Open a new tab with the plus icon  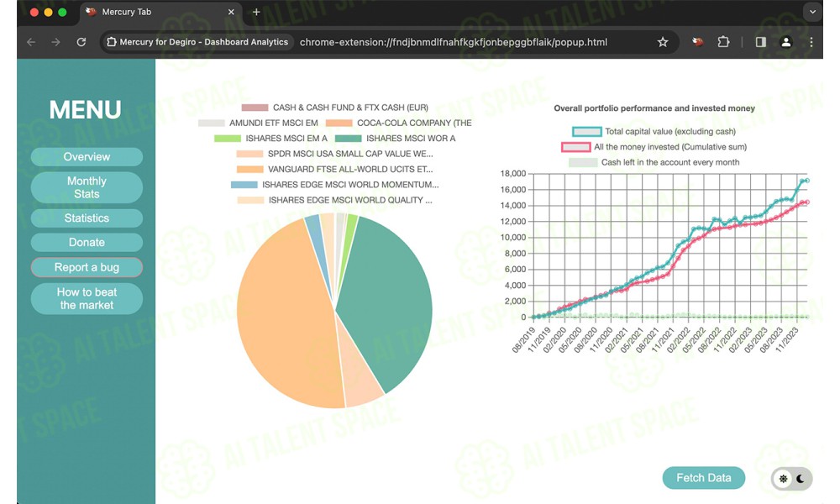256,12
